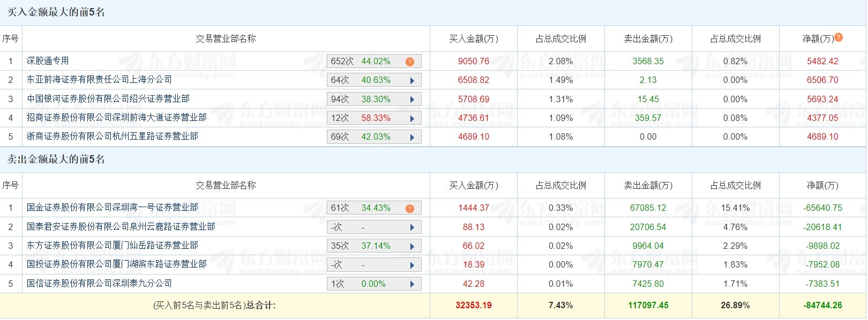
Task: Click net amount 5693.24
Action: coord(822,99)
